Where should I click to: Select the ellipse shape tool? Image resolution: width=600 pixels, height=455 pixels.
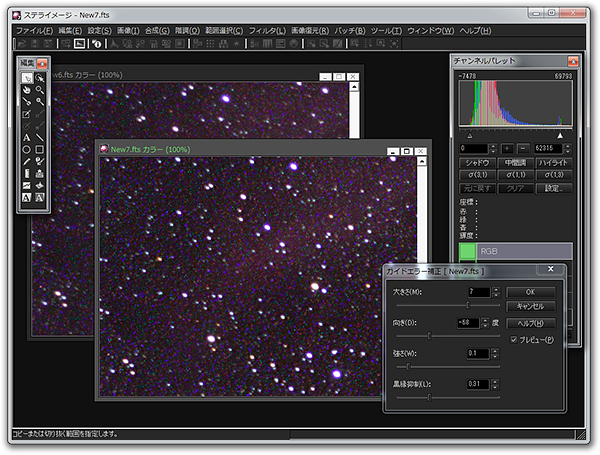click(x=26, y=149)
